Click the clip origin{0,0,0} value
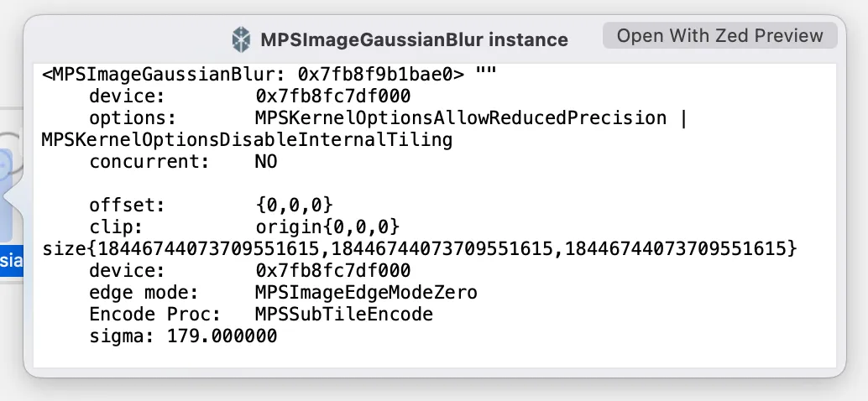This screenshot has width=868, height=401. point(327,227)
